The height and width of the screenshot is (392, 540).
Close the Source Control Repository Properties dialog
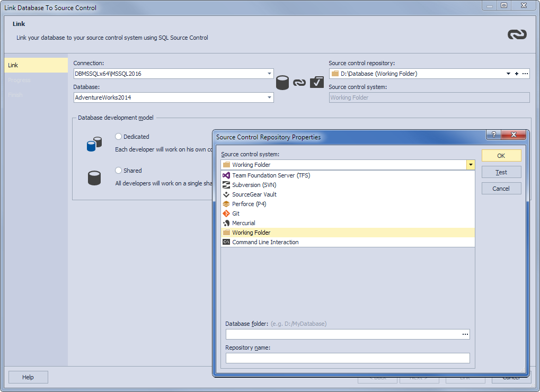(x=514, y=135)
